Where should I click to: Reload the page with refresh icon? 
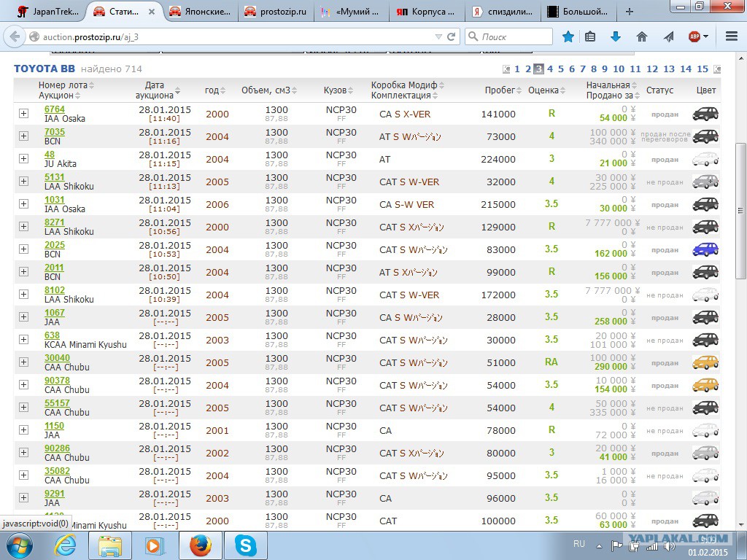(x=451, y=36)
